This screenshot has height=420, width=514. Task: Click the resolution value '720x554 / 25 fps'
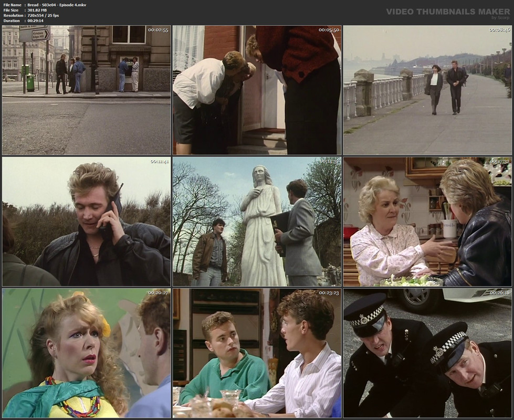[43, 15]
